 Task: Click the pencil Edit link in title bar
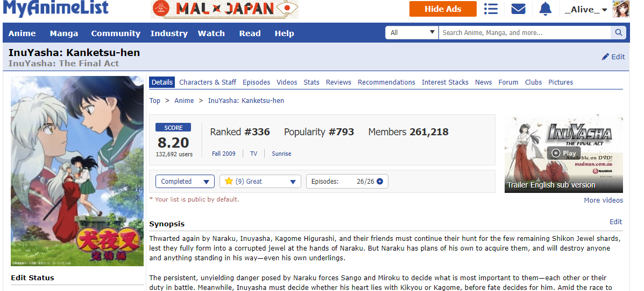click(x=613, y=57)
